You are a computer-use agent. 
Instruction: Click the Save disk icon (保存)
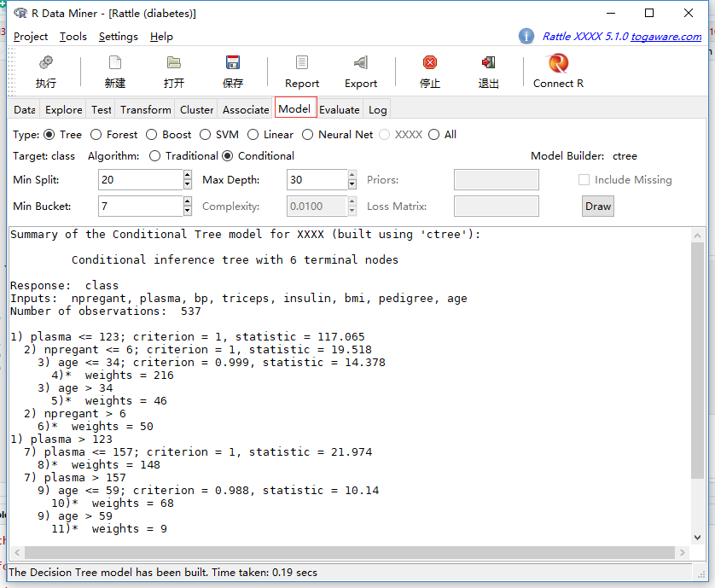tap(233, 62)
